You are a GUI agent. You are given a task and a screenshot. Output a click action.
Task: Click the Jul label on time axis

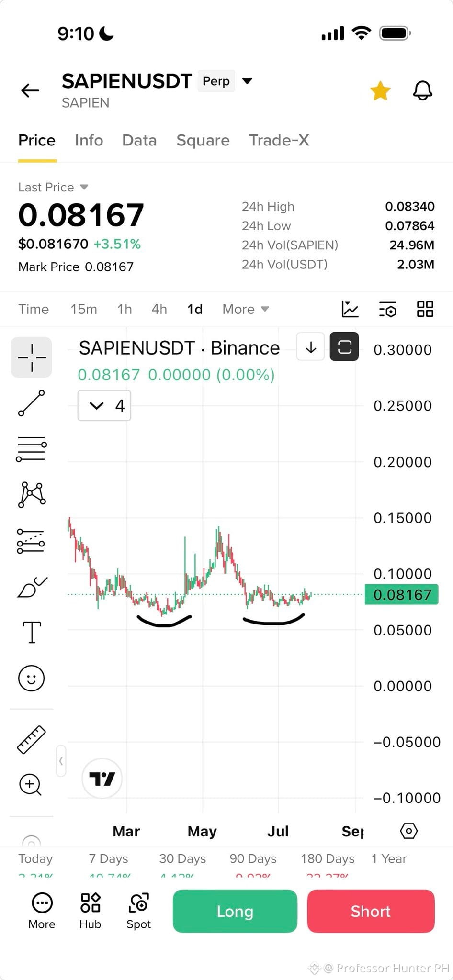point(278,832)
